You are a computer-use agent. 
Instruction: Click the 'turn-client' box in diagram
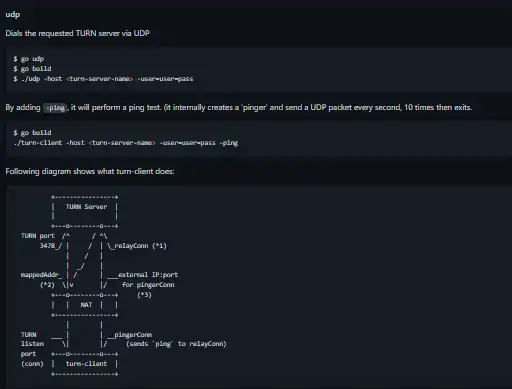tap(85, 364)
